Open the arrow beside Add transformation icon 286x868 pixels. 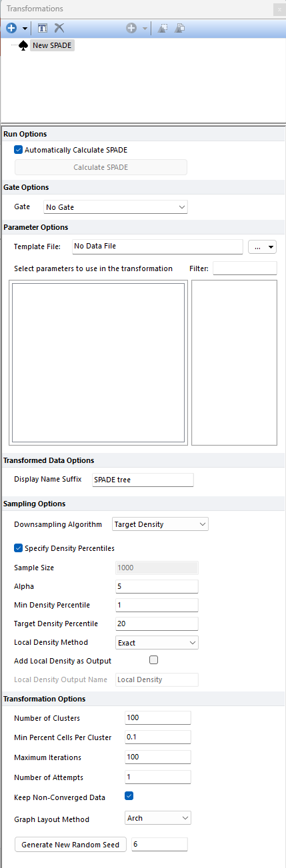click(x=25, y=29)
